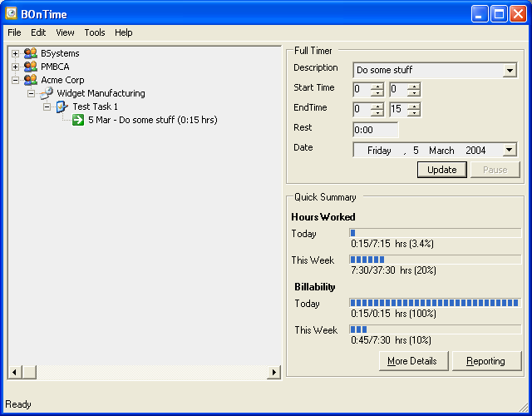The width and height of the screenshot is (532, 416).
Task: Click the Test Task 1 task icon
Action: (x=62, y=106)
